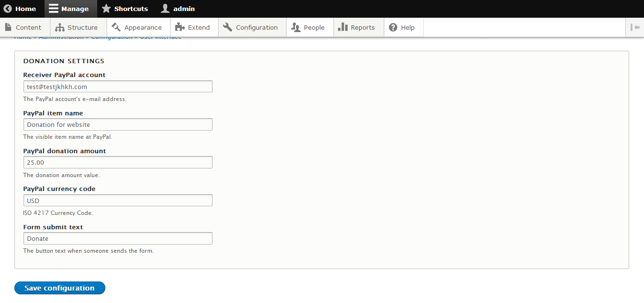Screen dimensions: 644x303
Task: Follow the Administration breadcrumb link
Action: tap(61, 36)
